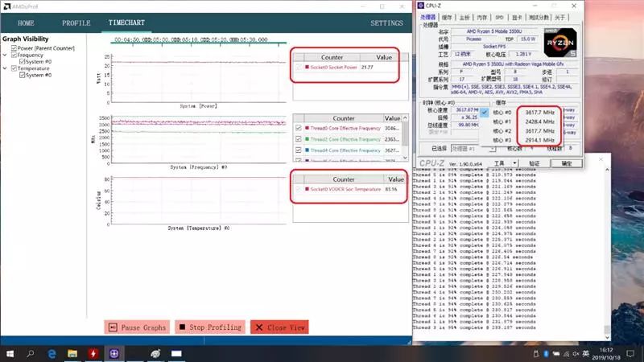This screenshot has height=362, width=644.
Task: Go to the HOME tab in AMDuProf
Action: 26,23
